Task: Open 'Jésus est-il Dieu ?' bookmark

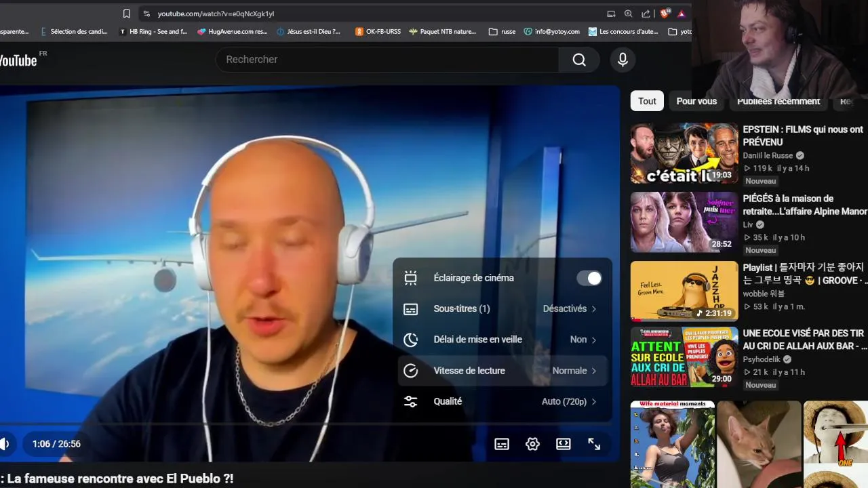Action: pos(309,31)
